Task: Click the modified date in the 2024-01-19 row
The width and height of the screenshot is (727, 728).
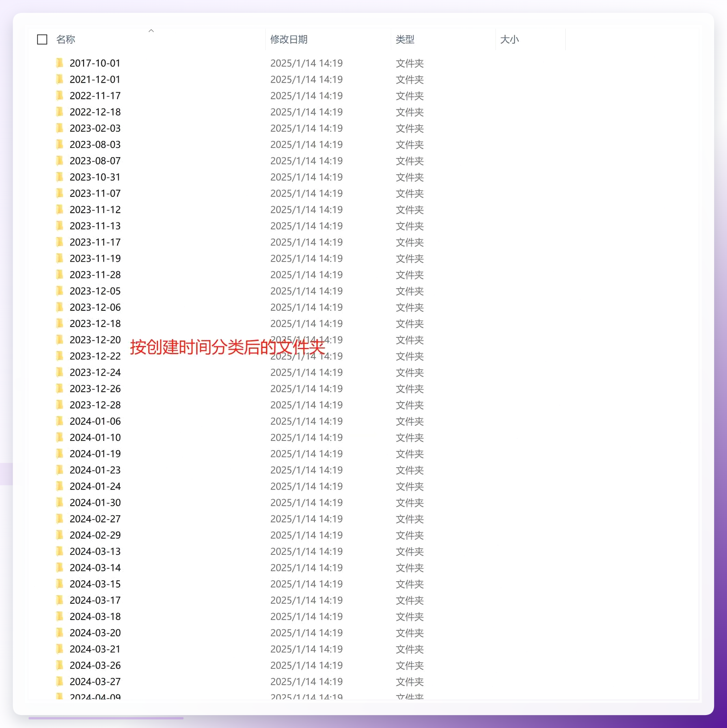Action: pyautogui.click(x=306, y=454)
